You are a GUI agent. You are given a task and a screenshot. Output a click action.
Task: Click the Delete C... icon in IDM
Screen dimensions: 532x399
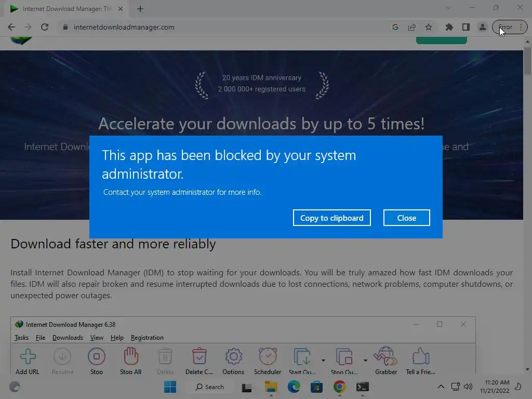tap(199, 361)
